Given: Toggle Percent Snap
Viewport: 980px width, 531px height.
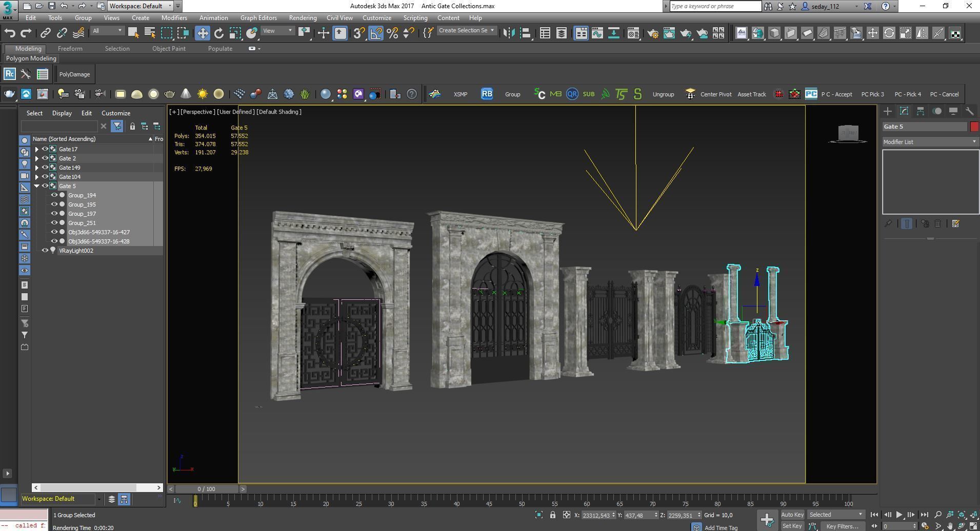Looking at the screenshot, I should (x=392, y=33).
